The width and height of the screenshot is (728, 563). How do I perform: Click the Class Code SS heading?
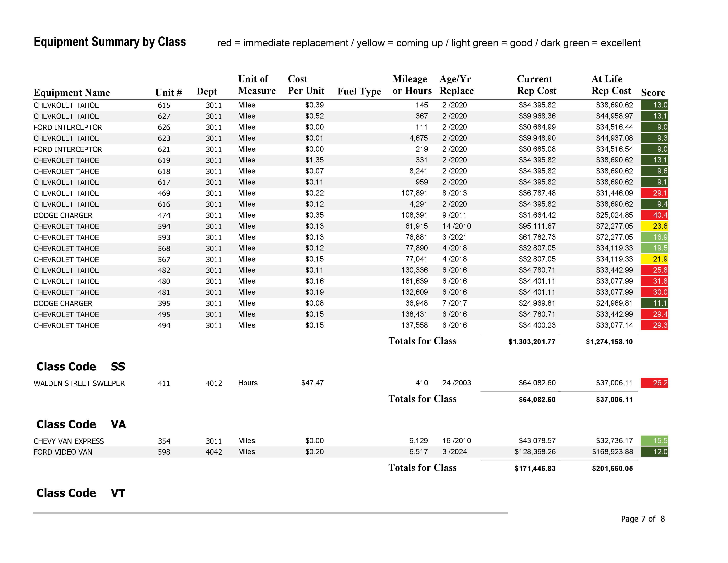click(81, 367)
